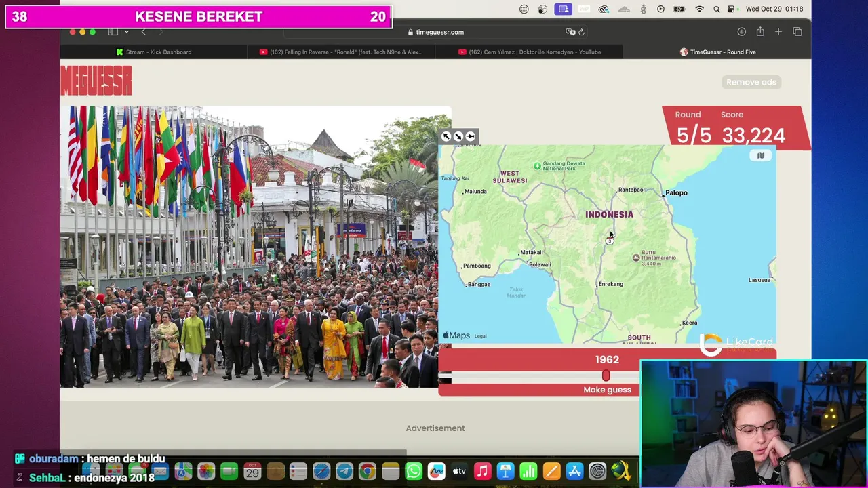Screen dimensions: 868x488
Task: Click the page translate icon in address bar
Action: tap(570, 32)
